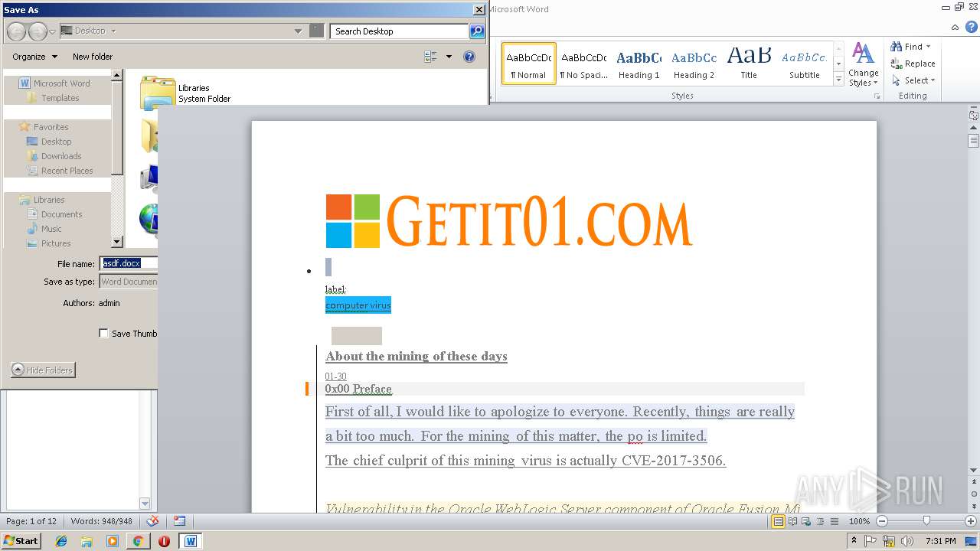Click Find in Editing group
The image size is (980, 551).
coord(911,47)
